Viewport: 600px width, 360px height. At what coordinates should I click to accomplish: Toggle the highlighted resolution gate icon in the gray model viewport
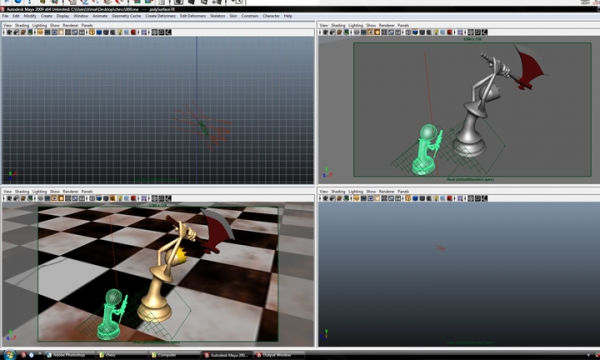click(x=370, y=32)
